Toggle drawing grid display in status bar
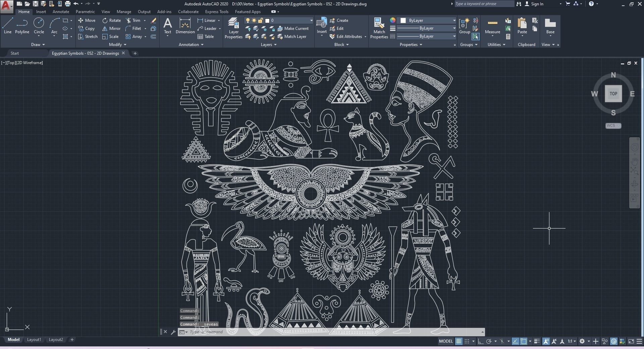 pyautogui.click(x=459, y=341)
